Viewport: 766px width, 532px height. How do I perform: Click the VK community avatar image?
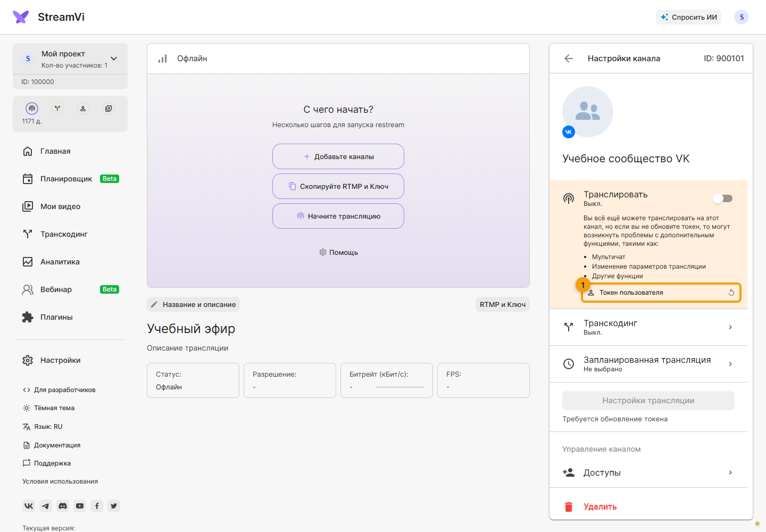pos(588,112)
